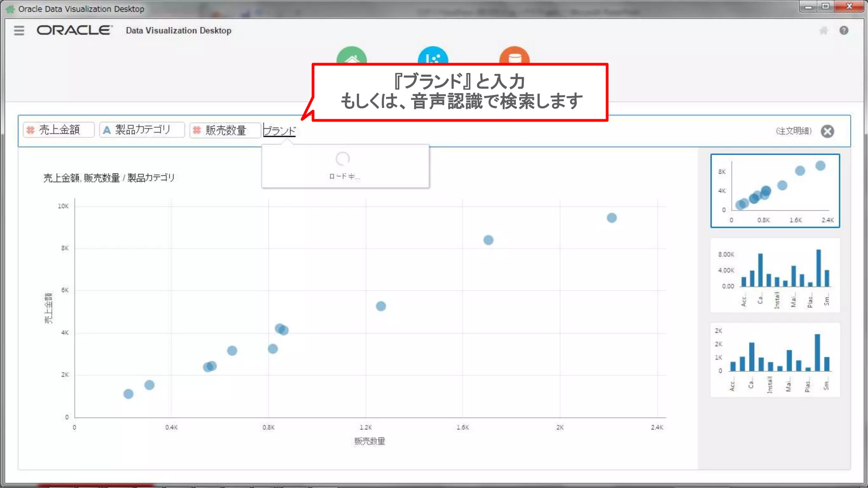
Task: Click the title bar application icon
Action: 10,9
